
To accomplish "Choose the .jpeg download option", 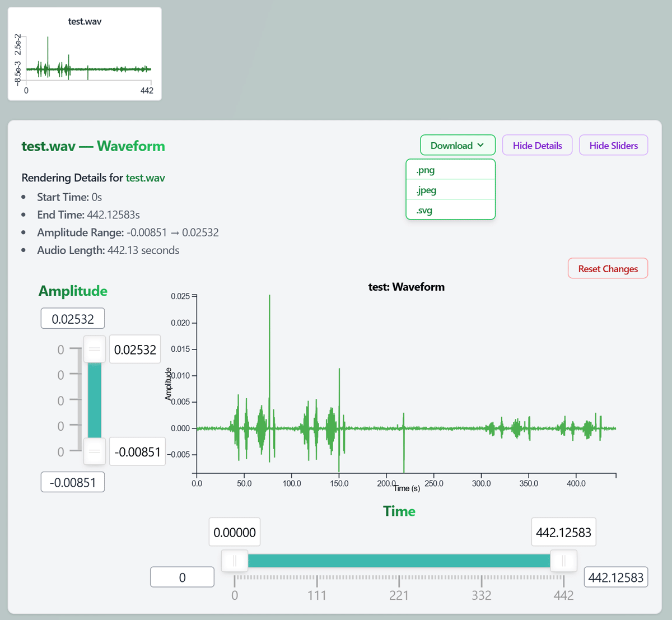I will pyautogui.click(x=450, y=190).
